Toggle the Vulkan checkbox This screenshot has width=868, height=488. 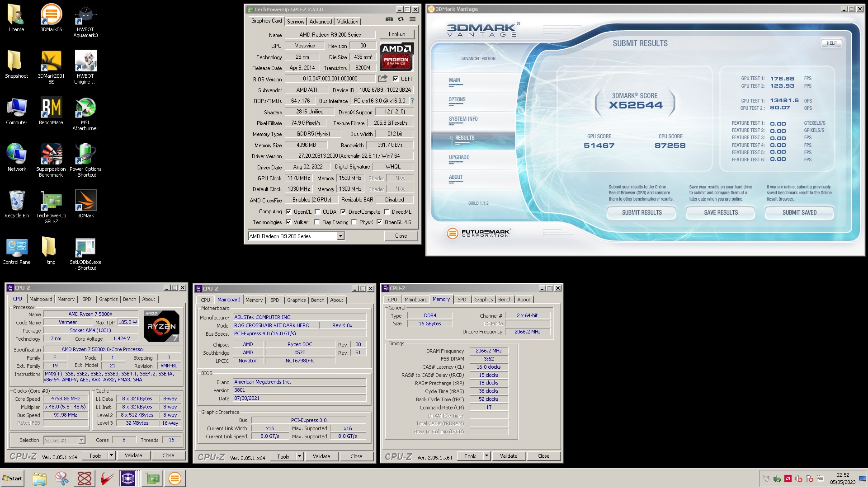288,222
